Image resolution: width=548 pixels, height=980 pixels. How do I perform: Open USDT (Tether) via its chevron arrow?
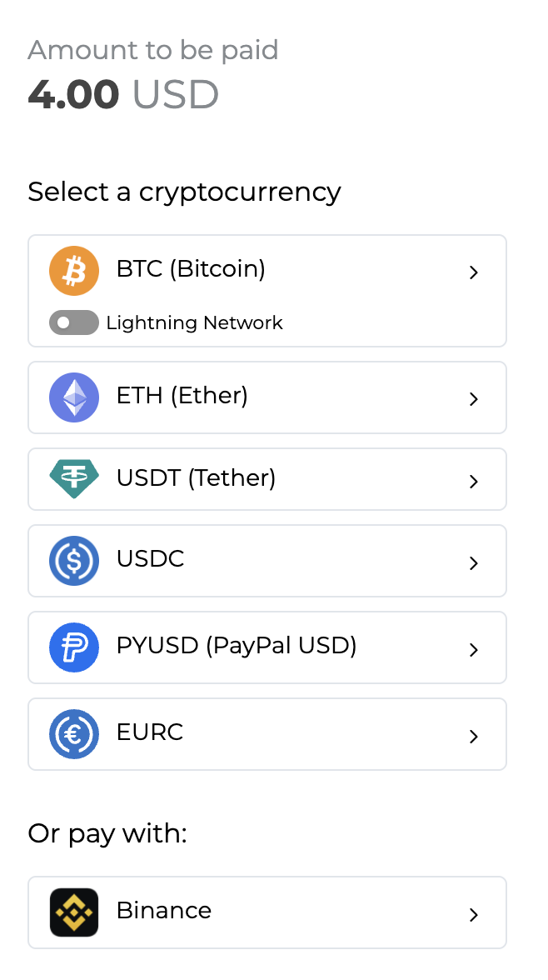pyautogui.click(x=474, y=480)
